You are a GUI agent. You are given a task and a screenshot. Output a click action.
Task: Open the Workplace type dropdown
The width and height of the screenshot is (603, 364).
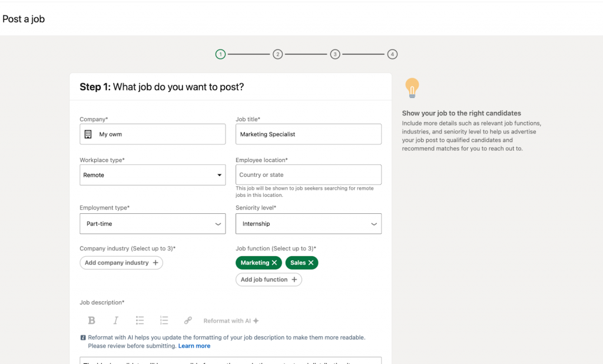coord(153,174)
